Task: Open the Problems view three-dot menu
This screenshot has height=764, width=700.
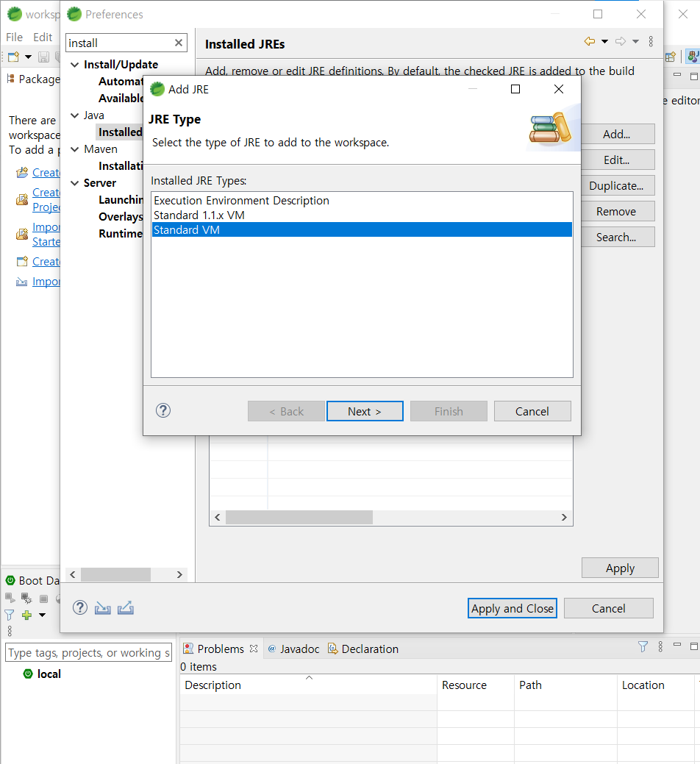Action: 660,646
